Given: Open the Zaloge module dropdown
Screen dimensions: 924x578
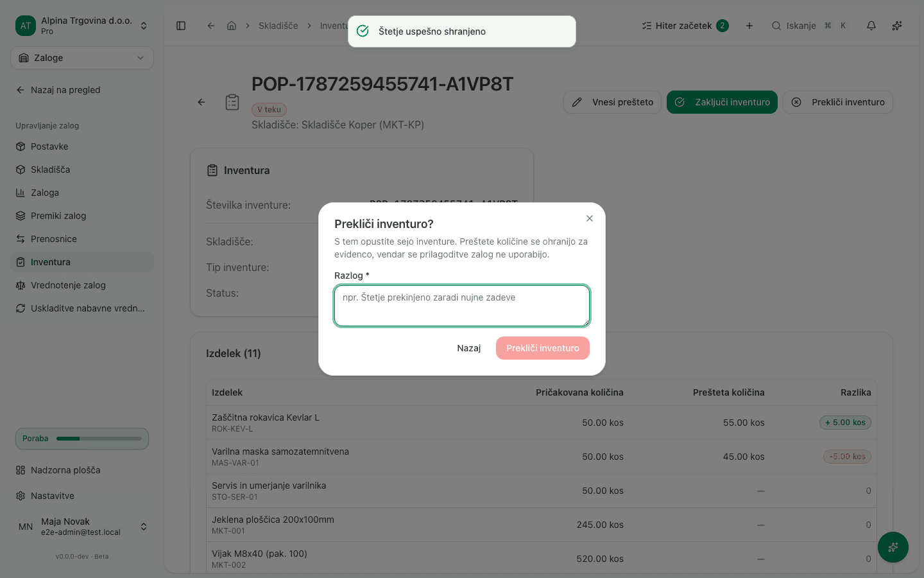Looking at the screenshot, I should [82, 58].
